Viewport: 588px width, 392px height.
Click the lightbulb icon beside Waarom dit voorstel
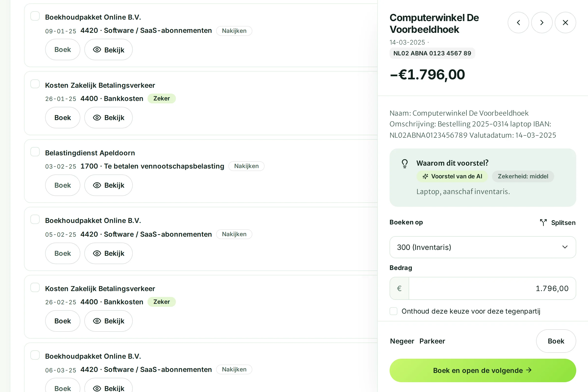pyautogui.click(x=405, y=164)
